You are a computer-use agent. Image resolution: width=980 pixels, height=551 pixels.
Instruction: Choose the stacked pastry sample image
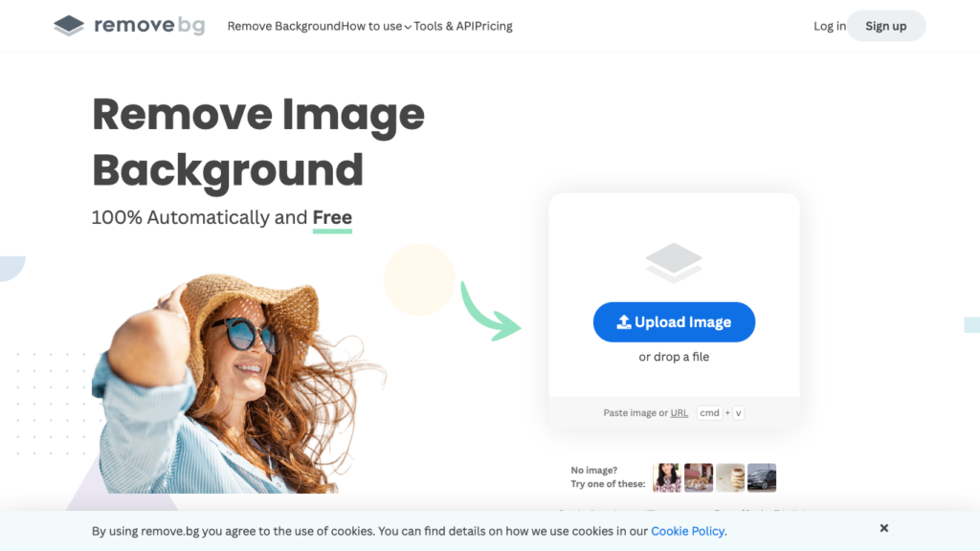click(730, 477)
